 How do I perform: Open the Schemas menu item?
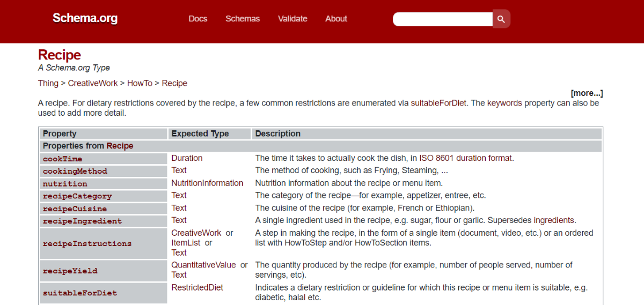tap(243, 19)
